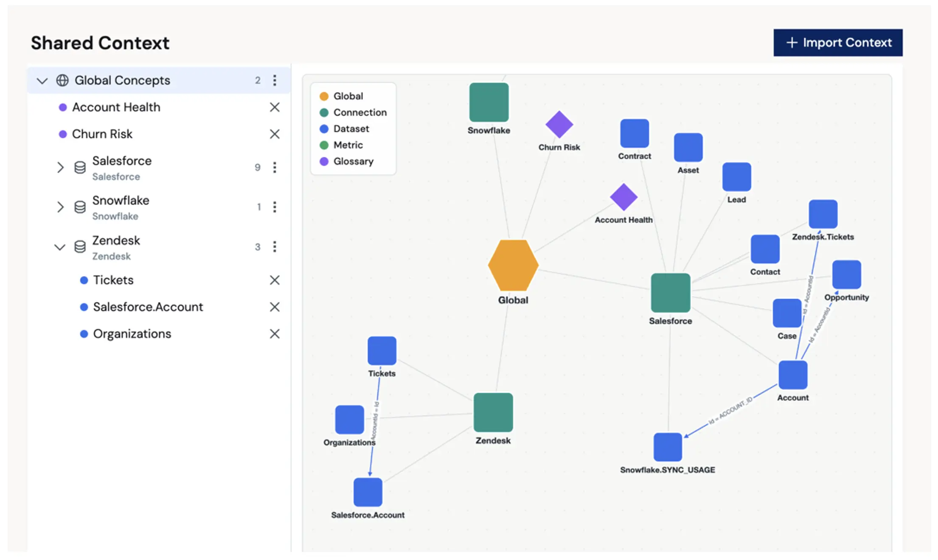
Task: Select the Salesforce.Account node in graph
Action: (x=368, y=492)
